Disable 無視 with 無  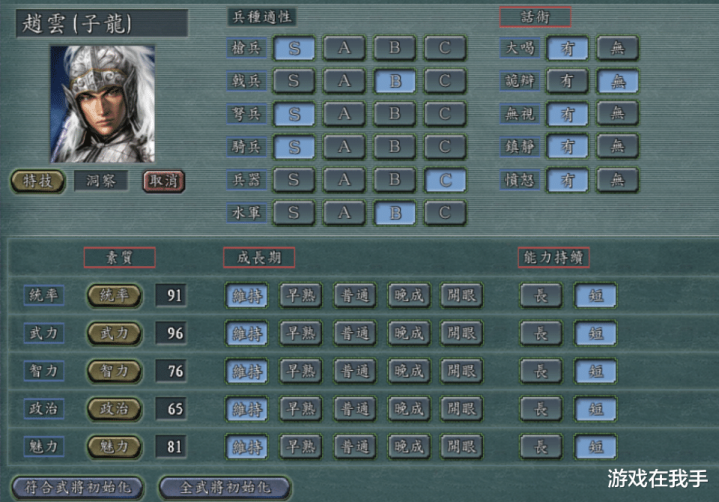617,114
